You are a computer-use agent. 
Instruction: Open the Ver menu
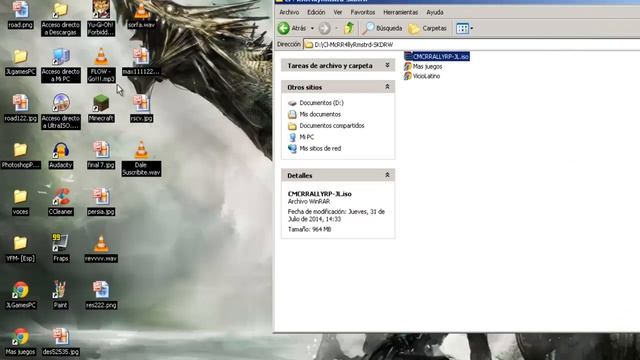point(338,12)
